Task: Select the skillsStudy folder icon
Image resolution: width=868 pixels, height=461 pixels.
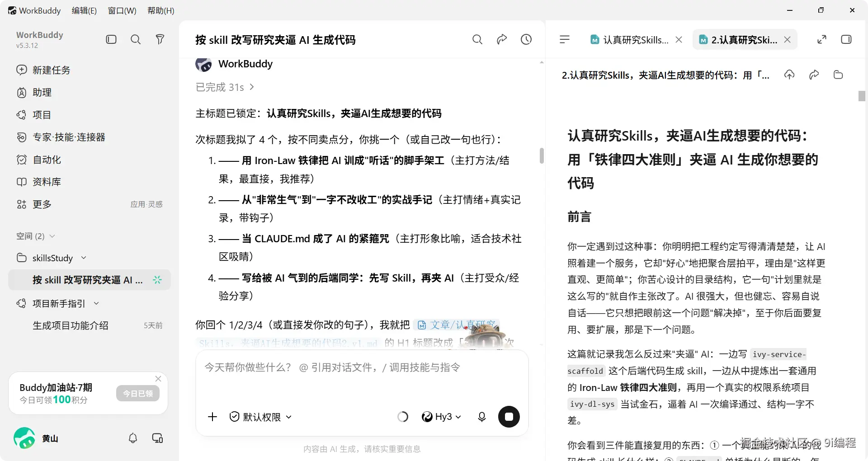Action: 21,258
